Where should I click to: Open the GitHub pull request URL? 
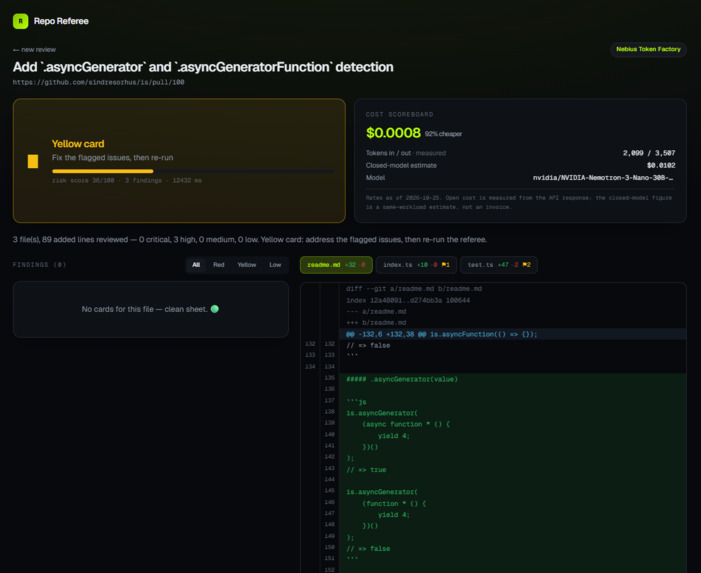(x=98, y=82)
